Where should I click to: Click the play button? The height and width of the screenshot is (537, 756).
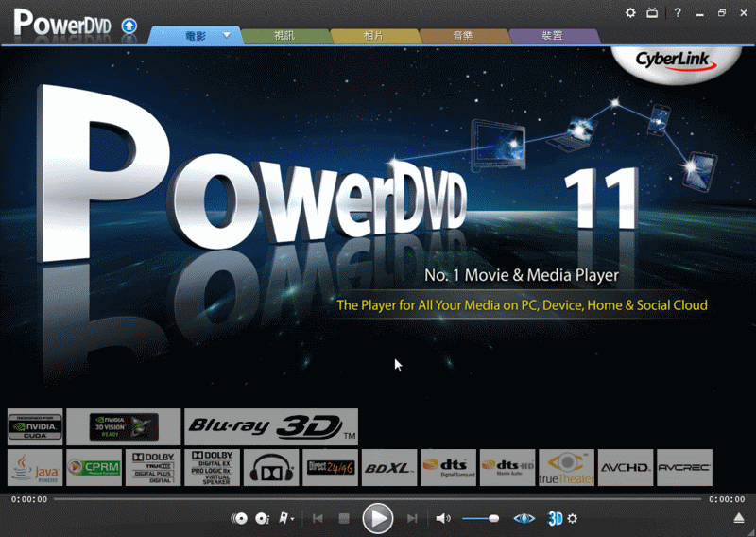(x=378, y=519)
